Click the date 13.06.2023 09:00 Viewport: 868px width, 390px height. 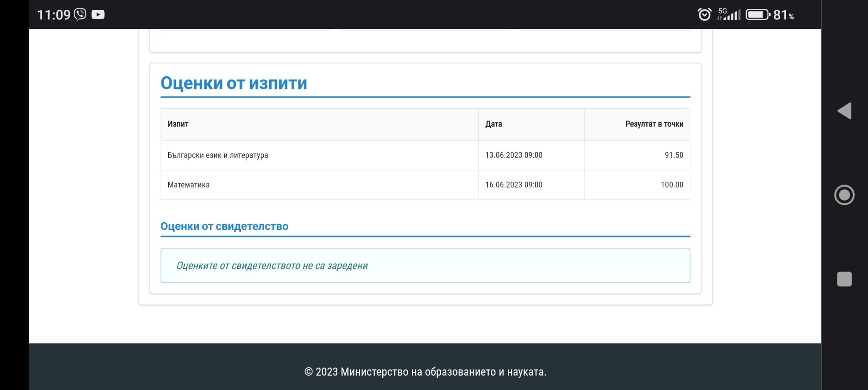(514, 155)
